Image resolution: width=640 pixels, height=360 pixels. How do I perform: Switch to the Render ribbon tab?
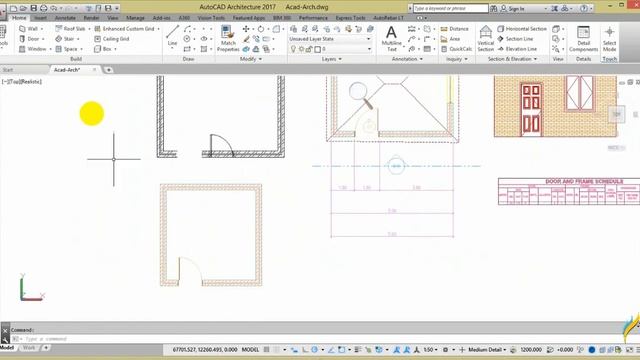click(91, 18)
